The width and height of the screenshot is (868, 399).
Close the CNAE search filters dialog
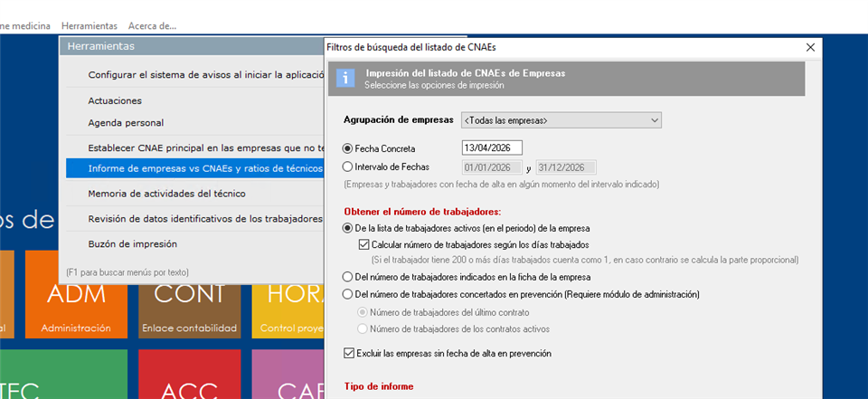pos(809,46)
